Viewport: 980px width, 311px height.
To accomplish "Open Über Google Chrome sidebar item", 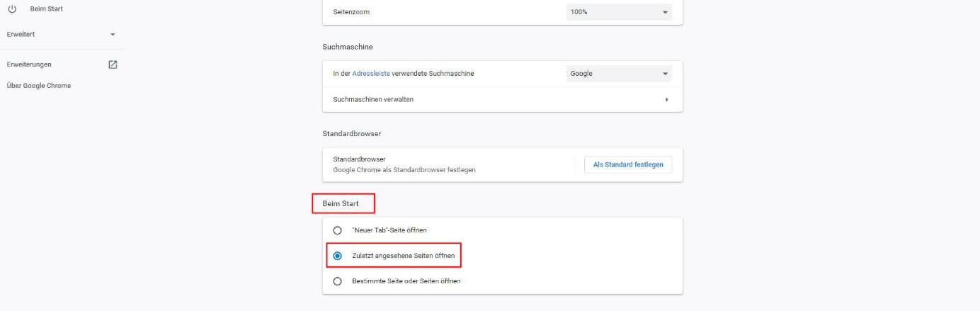I will (x=38, y=86).
